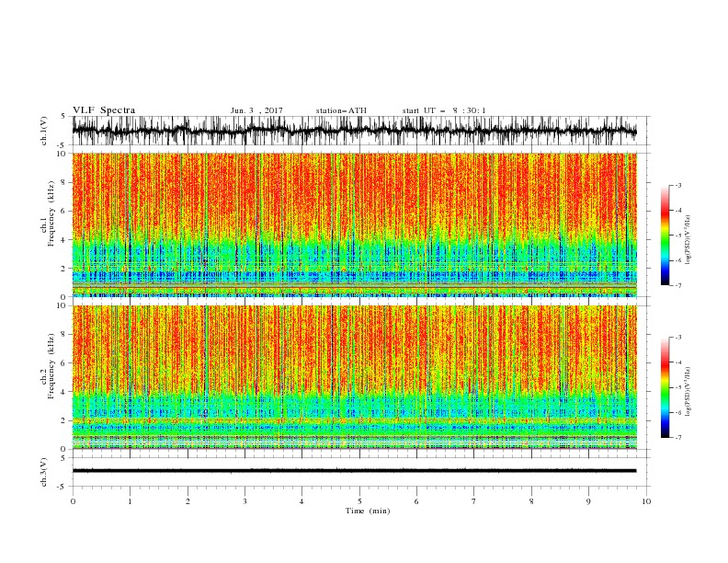
Task: Click the "1" minute tick on time axis
Action: [x=130, y=501]
